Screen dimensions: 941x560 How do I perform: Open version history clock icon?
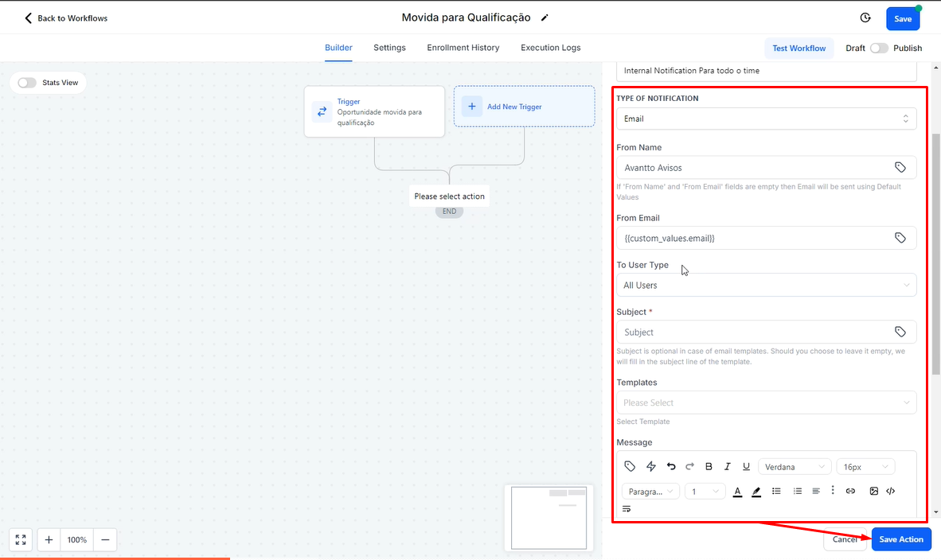pyautogui.click(x=865, y=18)
